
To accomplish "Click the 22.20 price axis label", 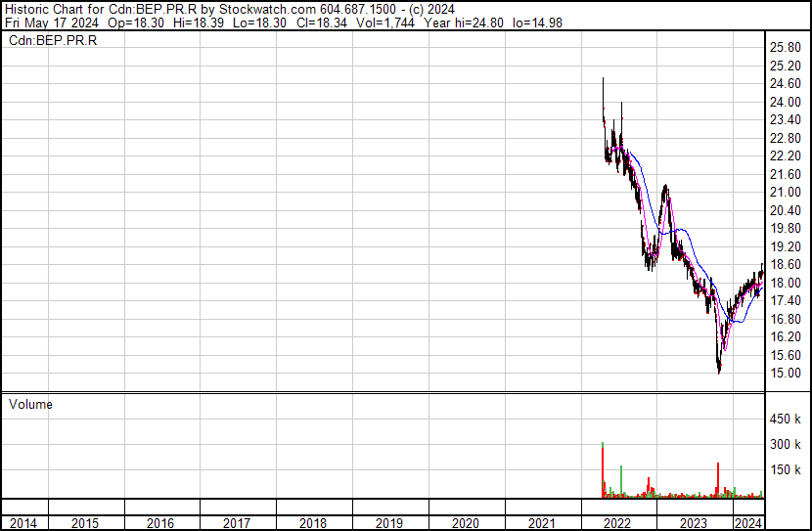I will point(786,156).
